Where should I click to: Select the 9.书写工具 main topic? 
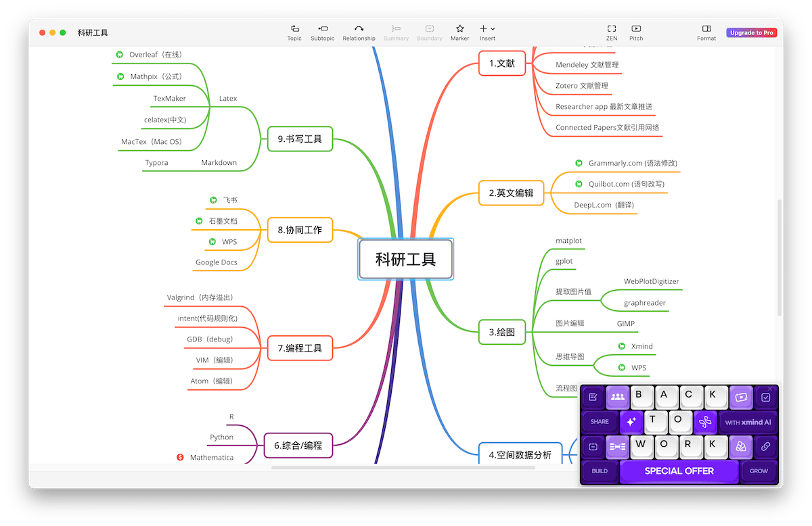(300, 139)
